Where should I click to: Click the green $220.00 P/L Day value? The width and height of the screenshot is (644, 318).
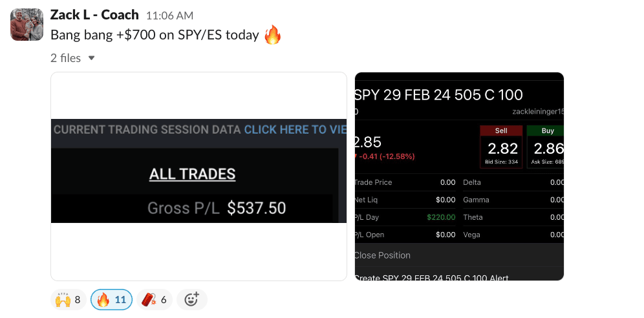coord(441,217)
